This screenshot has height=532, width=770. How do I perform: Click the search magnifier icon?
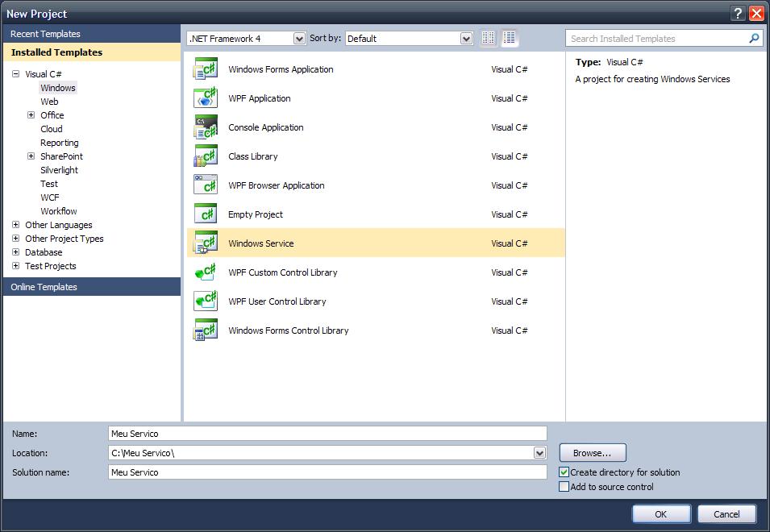pyautogui.click(x=754, y=38)
